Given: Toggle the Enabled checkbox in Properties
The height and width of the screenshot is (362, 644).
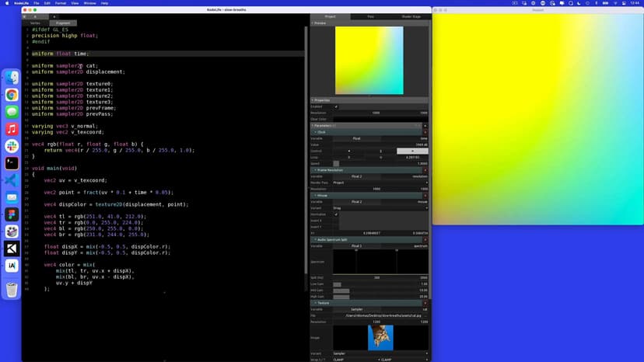Looking at the screenshot, I should [336, 106].
